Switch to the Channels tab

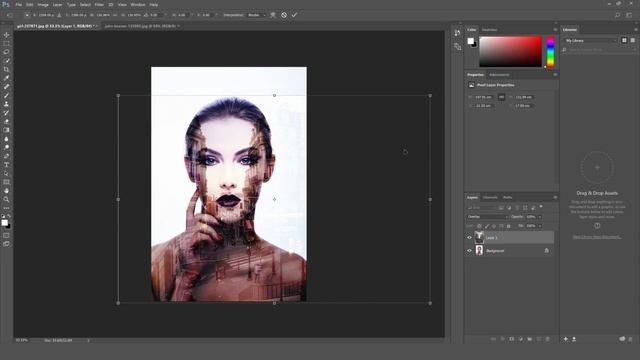pos(490,198)
